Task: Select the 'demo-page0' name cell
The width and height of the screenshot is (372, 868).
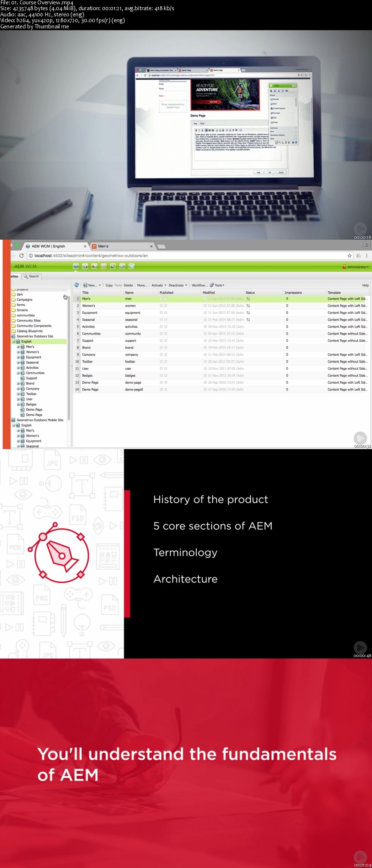Action: [x=134, y=389]
